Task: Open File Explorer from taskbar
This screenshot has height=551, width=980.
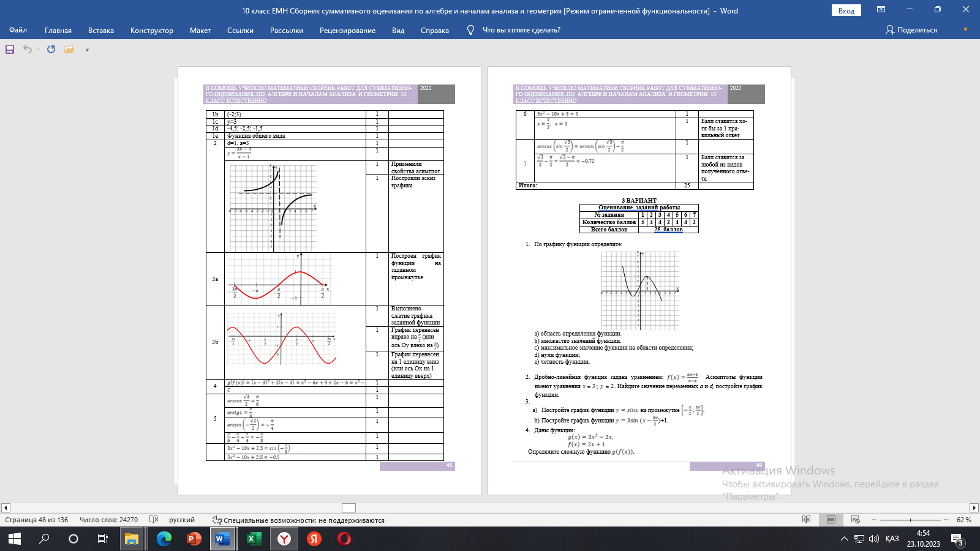Action: [x=132, y=539]
